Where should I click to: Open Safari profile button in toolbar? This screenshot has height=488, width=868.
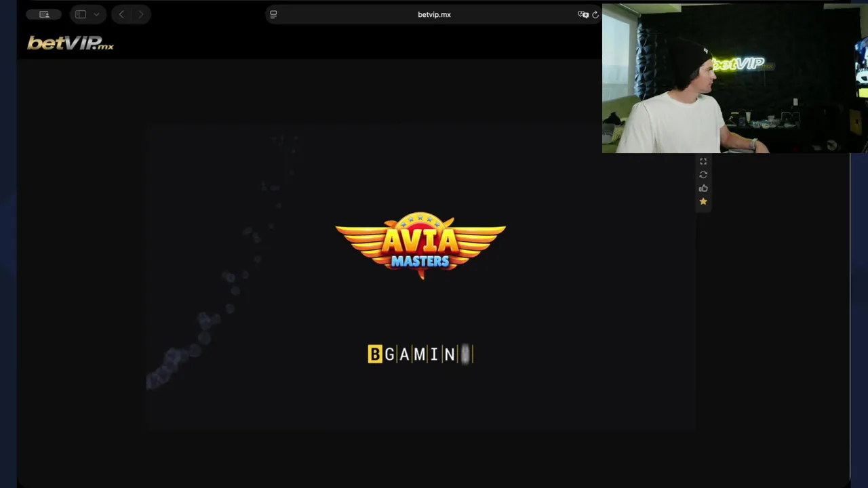point(44,14)
